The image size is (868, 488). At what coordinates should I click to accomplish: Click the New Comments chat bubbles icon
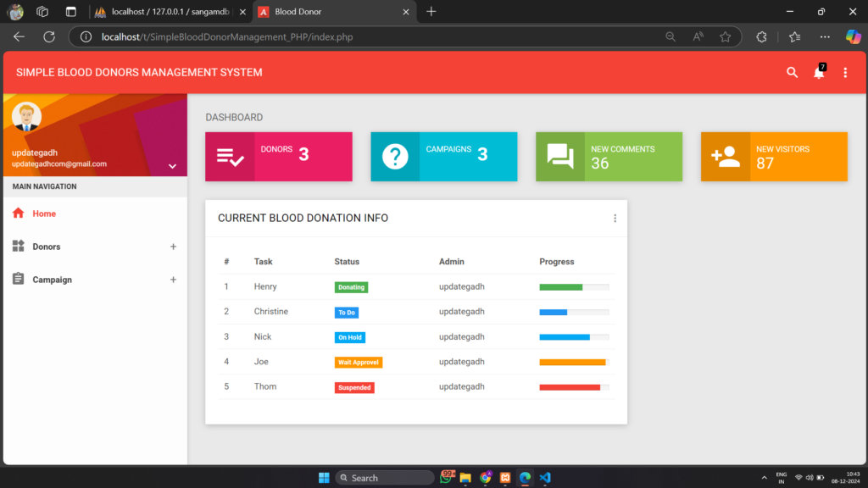coord(560,156)
